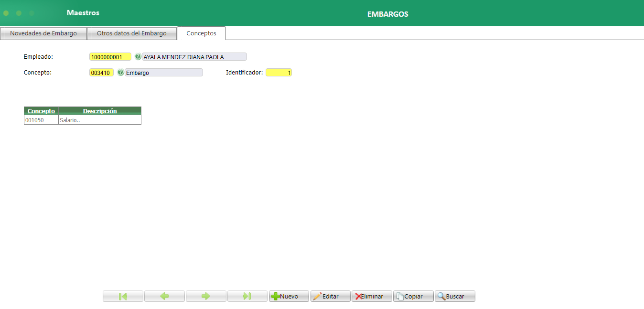Go to the next record arrow

pos(206,296)
